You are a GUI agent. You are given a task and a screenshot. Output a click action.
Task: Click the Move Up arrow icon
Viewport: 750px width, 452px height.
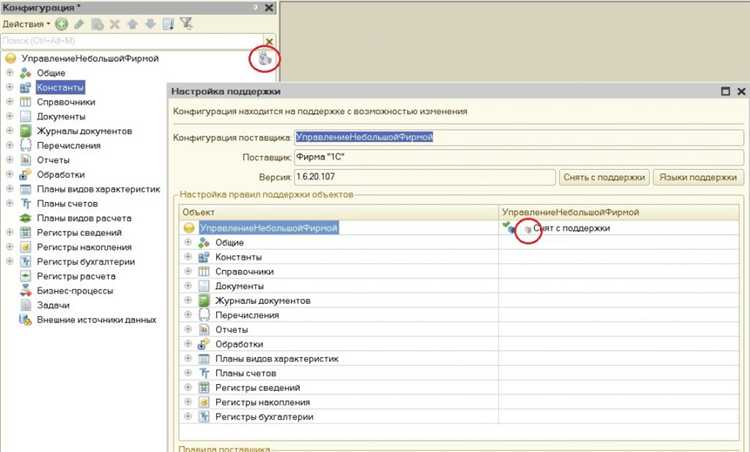pos(133,23)
